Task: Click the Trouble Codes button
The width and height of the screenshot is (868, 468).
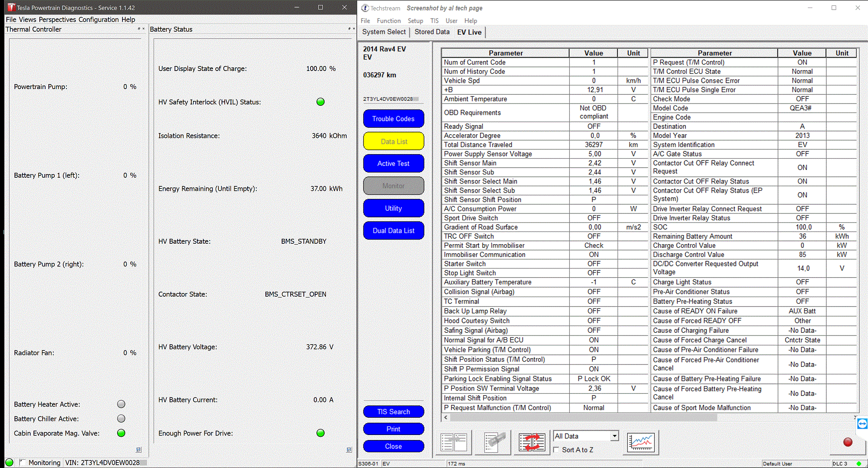Action: click(x=393, y=119)
